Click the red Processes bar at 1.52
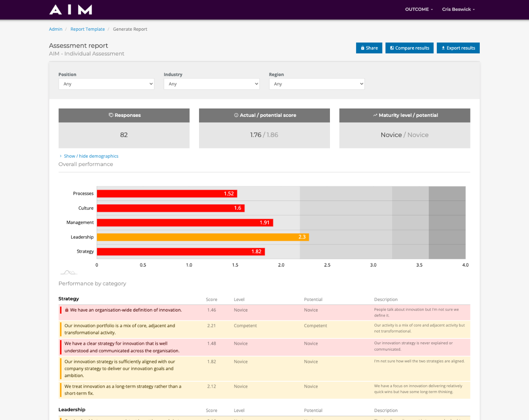529x420 pixels. tap(167, 194)
